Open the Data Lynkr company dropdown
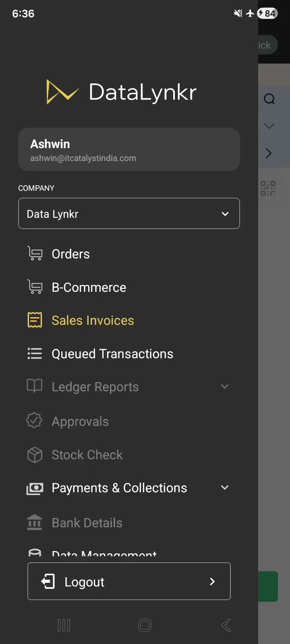Screen dimensions: 290x644 (x=129, y=213)
